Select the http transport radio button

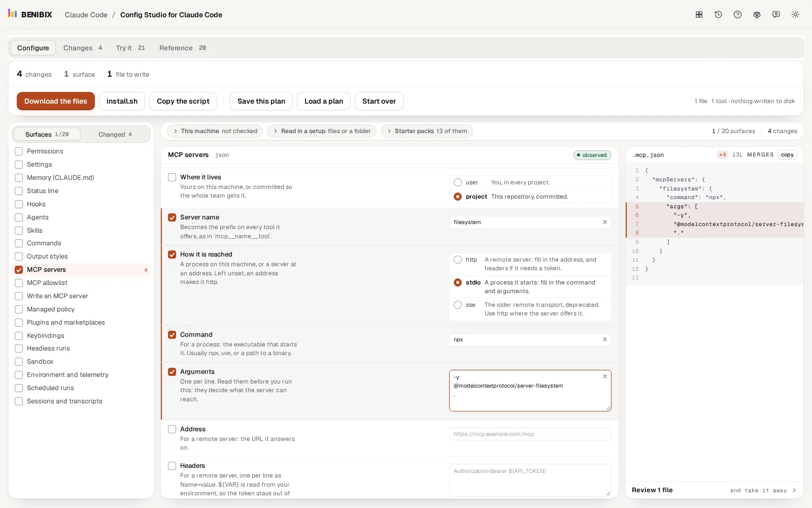click(458, 260)
